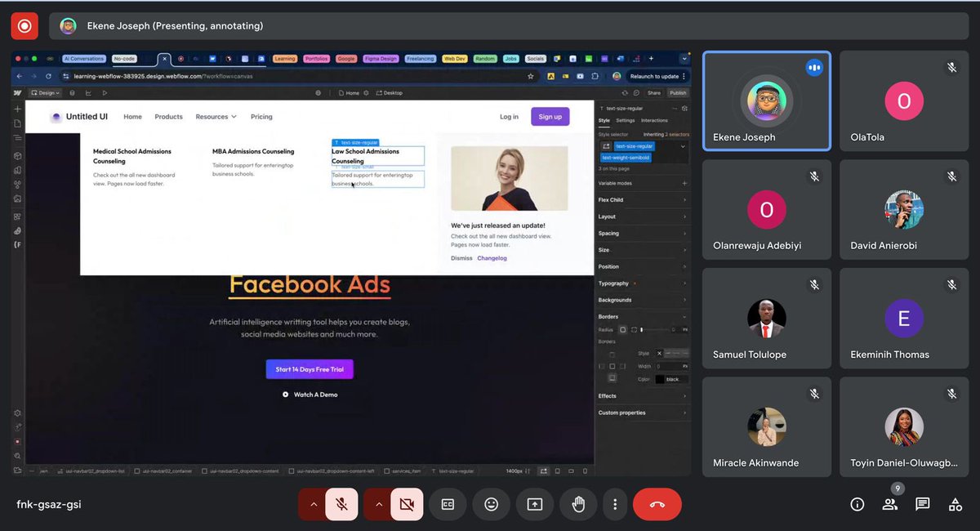Open Webflow Apps grid icon

click(x=18, y=216)
